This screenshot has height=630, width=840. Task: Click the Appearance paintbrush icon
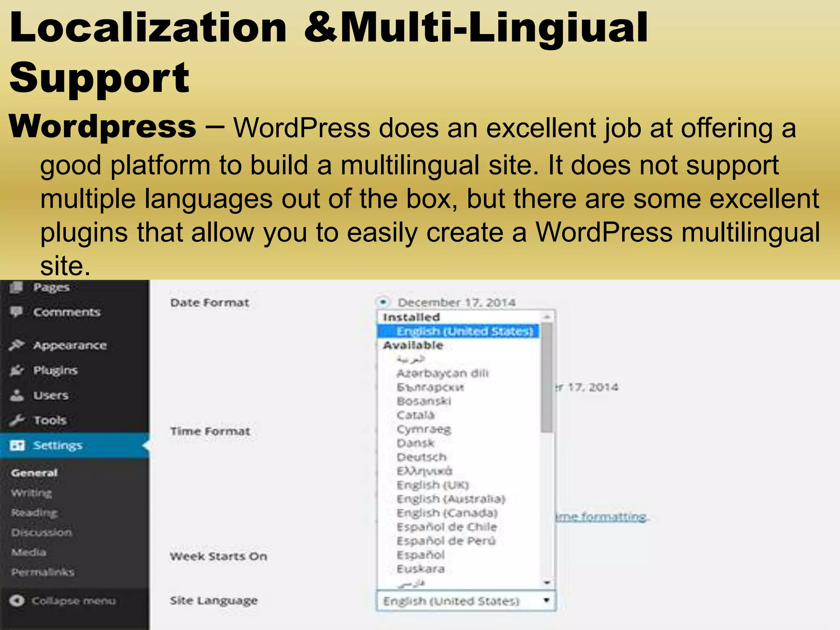(17, 345)
